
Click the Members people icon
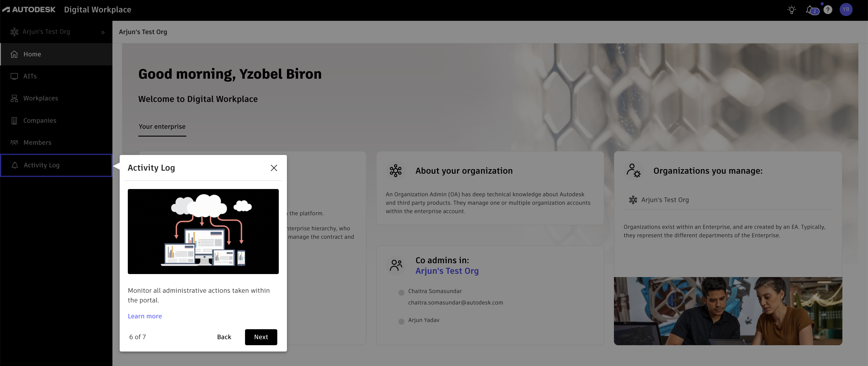(14, 143)
